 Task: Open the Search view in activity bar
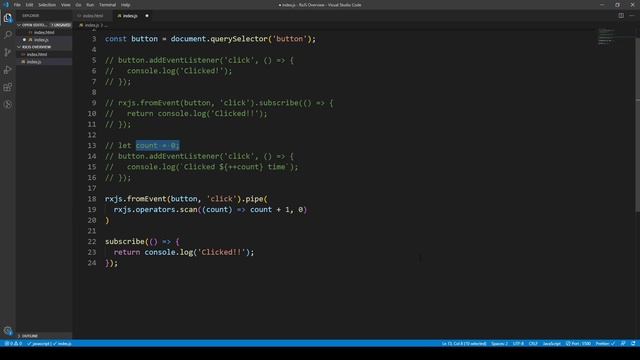pos(8,35)
